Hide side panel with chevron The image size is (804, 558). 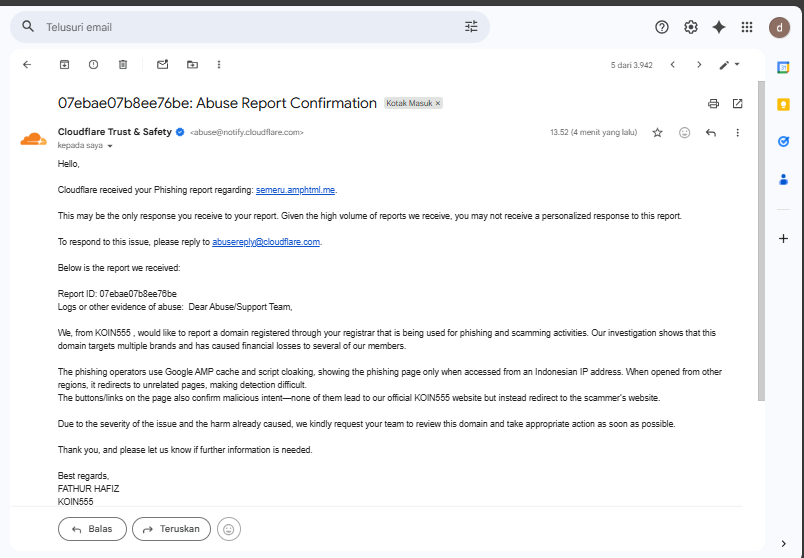783,544
